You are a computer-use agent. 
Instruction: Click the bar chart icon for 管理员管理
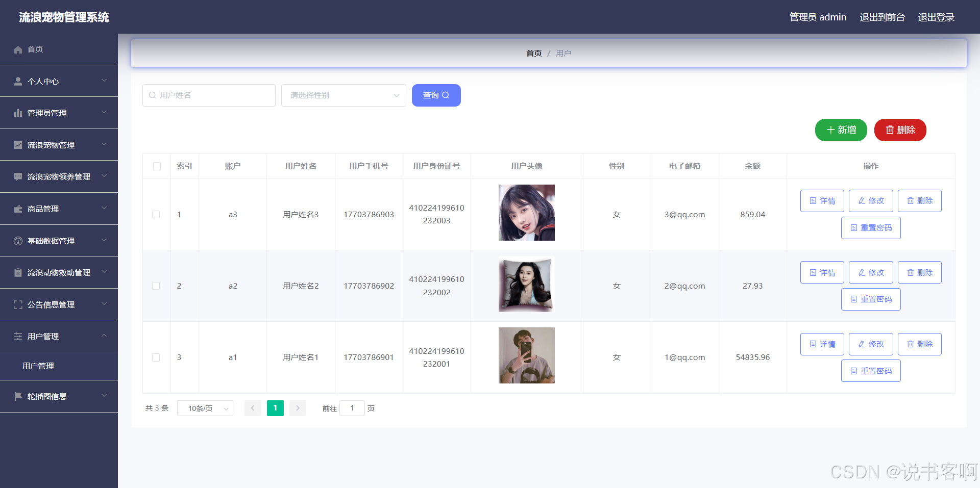click(18, 113)
